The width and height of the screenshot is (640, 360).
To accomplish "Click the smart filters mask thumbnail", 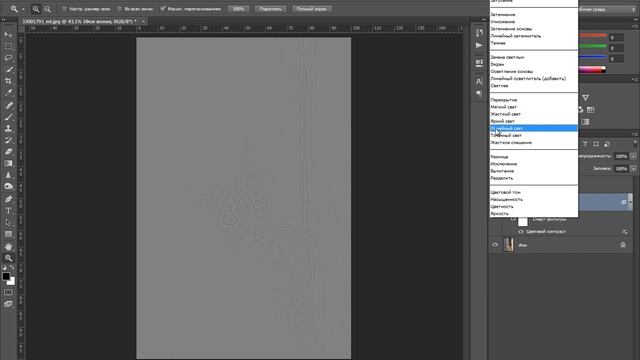I will point(523,221).
